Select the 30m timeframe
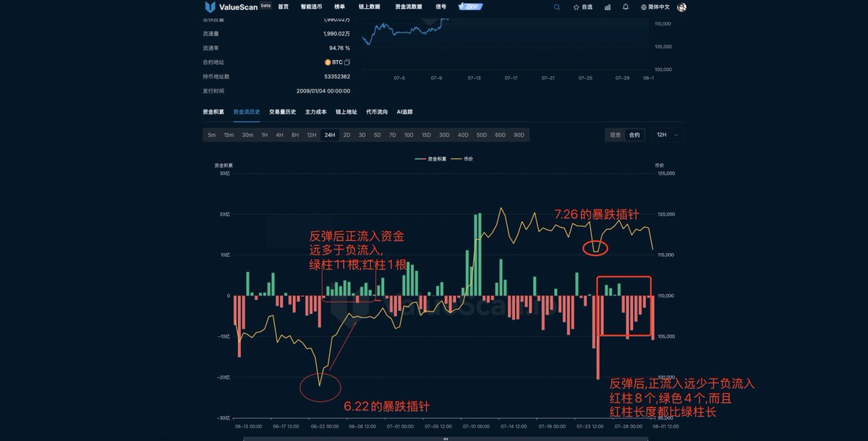The width and height of the screenshot is (868, 441). (247, 134)
